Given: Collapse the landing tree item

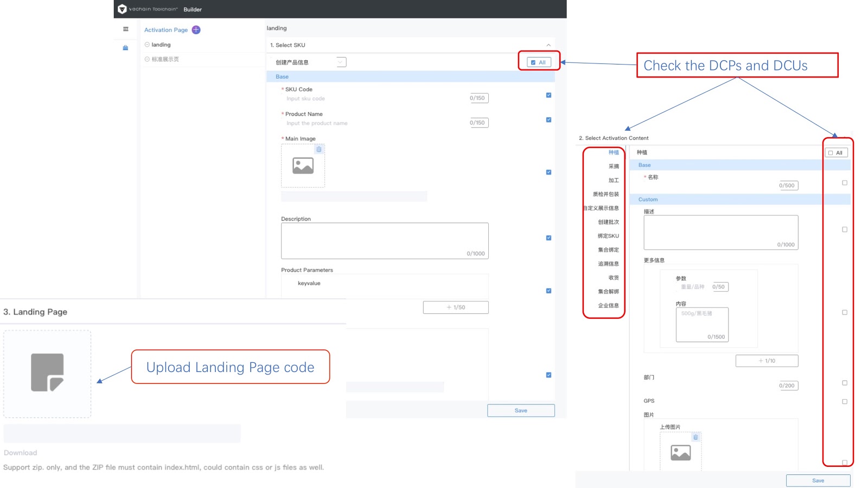Looking at the screenshot, I should coord(147,44).
